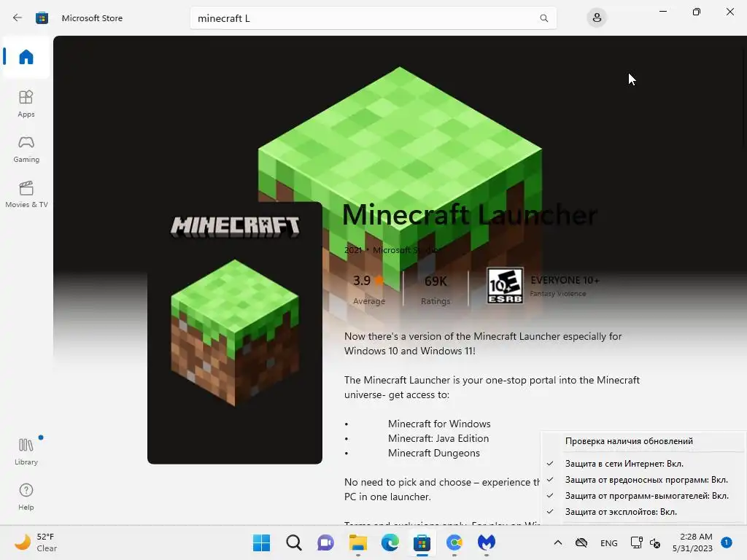Click the Minecraft box art thumbnail

tap(235, 332)
